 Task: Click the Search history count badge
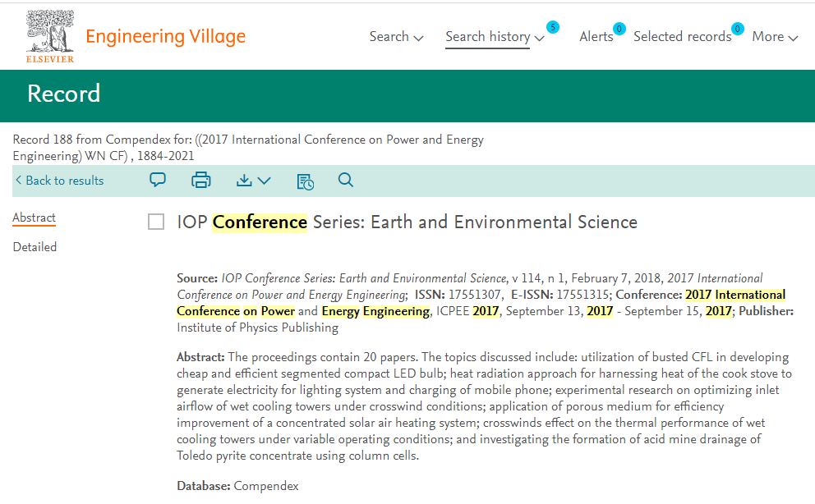[553, 27]
